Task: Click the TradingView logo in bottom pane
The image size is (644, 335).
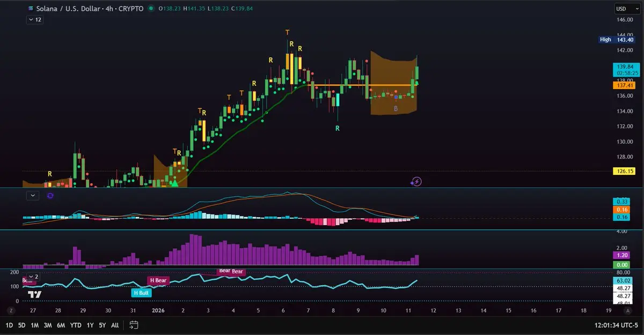Action: click(35, 294)
